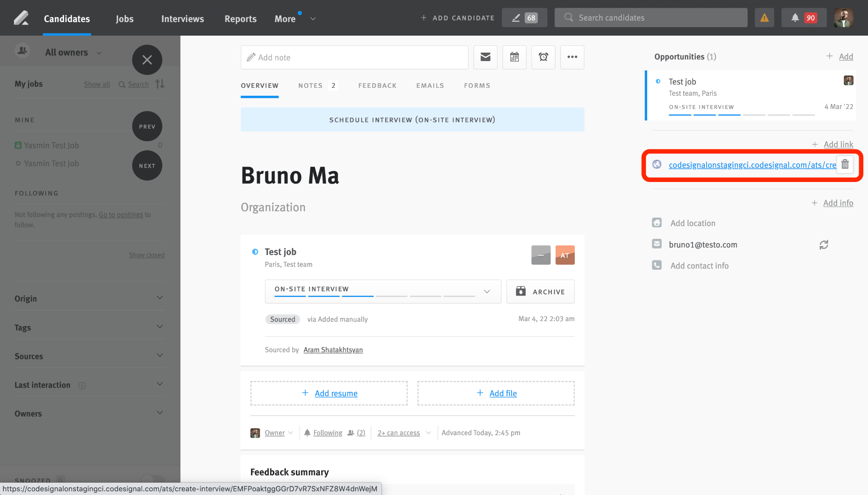The height and width of the screenshot is (495, 868).
Task: Open the notifications bell showing 90
Action: [804, 18]
